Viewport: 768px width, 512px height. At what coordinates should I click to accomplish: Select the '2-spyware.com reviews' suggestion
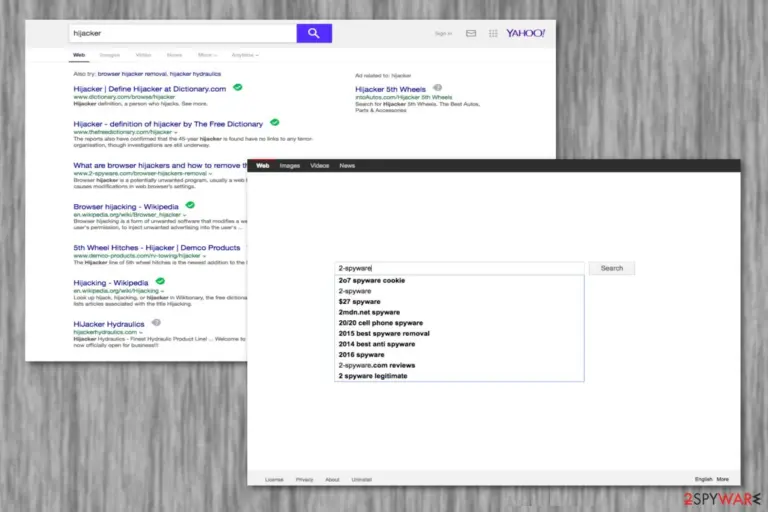[377, 365]
